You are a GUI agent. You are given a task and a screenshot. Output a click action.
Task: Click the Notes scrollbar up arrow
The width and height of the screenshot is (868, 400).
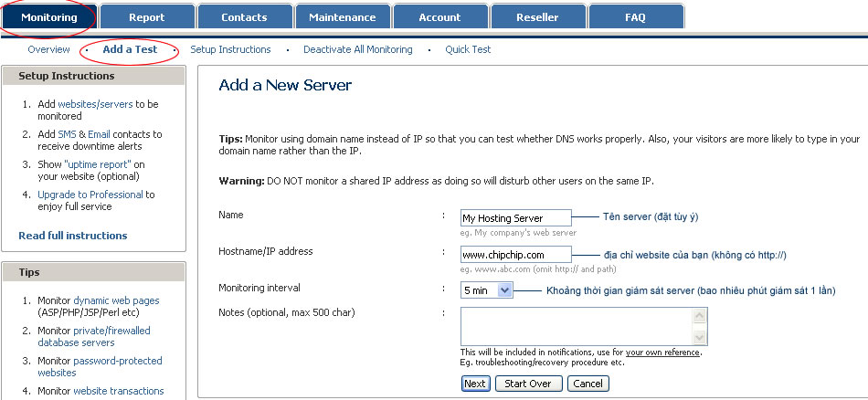(699, 316)
